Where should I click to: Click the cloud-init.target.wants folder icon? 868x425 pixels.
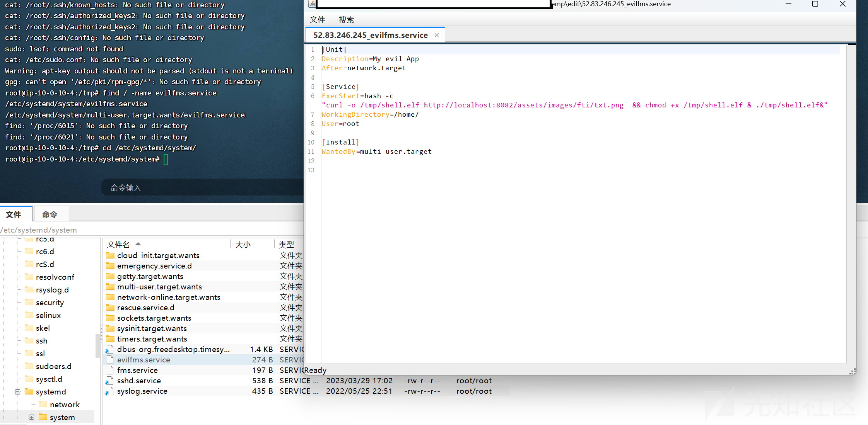tap(110, 255)
